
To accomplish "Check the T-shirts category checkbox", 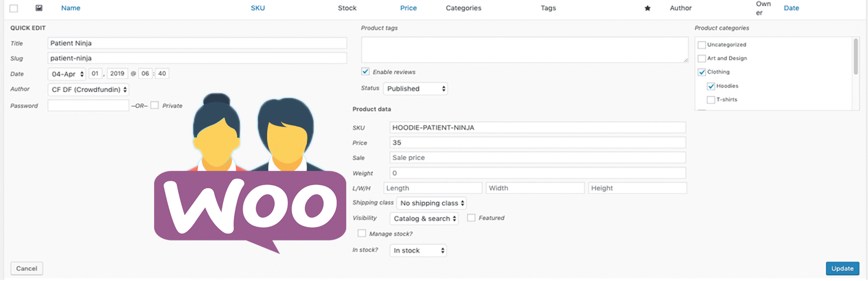I will [x=711, y=99].
